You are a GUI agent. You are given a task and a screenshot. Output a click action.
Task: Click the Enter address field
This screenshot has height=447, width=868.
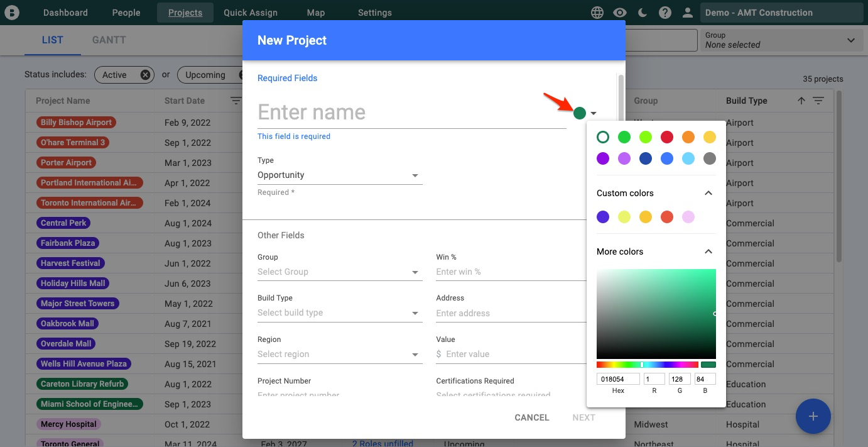point(511,313)
